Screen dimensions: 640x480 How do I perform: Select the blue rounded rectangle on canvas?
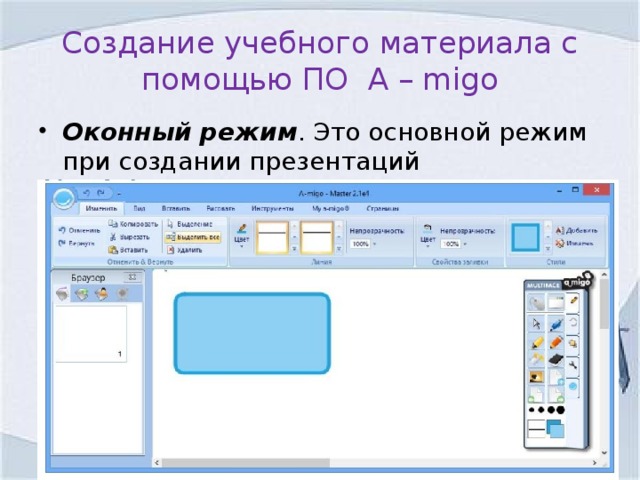pos(252,333)
